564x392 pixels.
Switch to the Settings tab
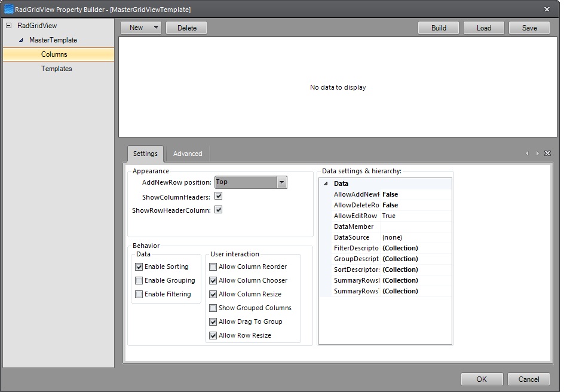click(145, 154)
